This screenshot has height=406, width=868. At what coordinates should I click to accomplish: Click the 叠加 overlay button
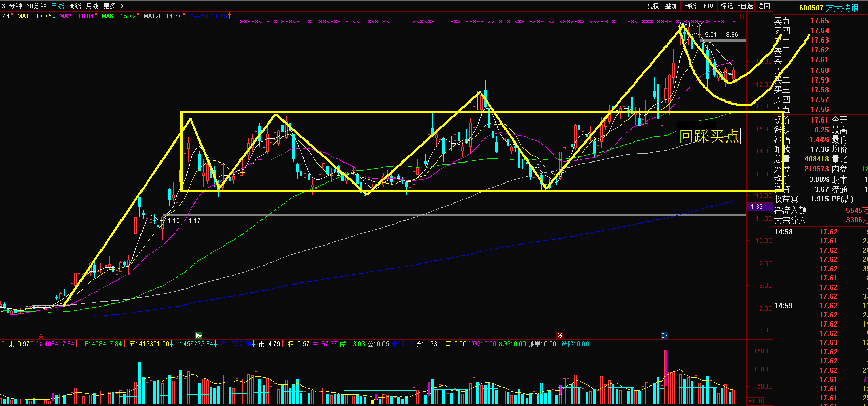tap(671, 6)
